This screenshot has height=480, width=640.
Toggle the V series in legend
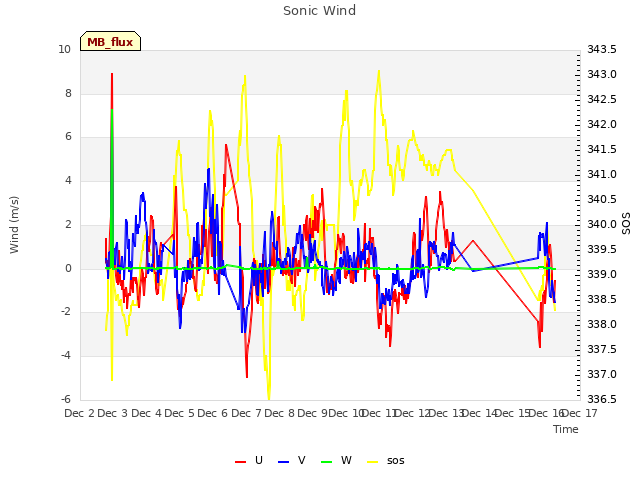click(291, 461)
